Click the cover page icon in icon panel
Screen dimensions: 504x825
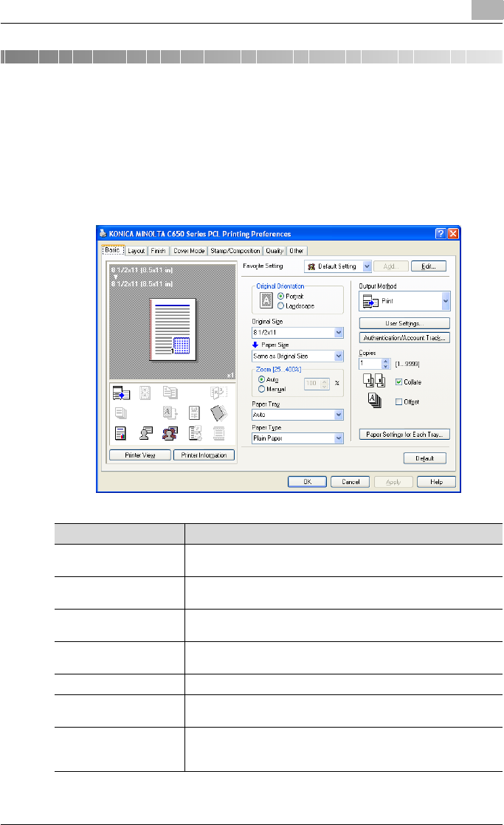(x=194, y=413)
